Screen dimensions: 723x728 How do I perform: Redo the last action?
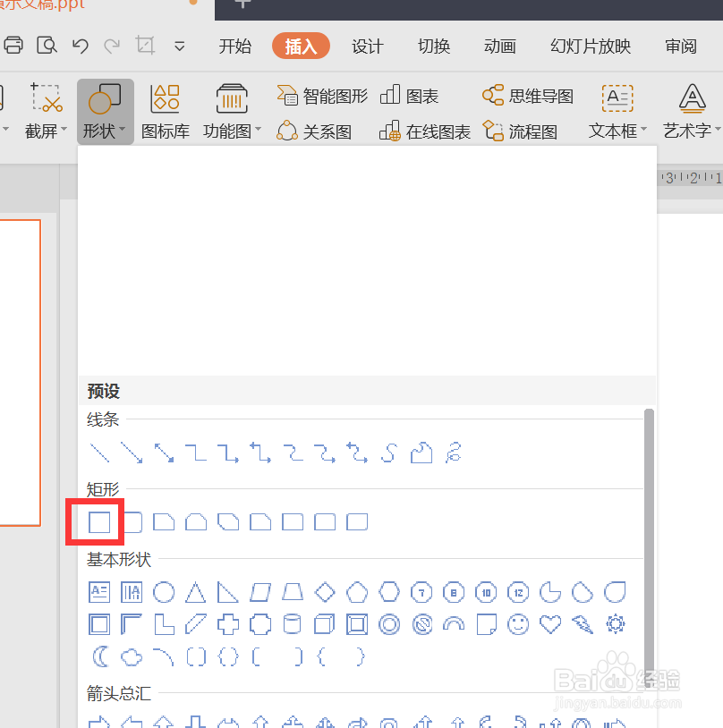pyautogui.click(x=112, y=46)
